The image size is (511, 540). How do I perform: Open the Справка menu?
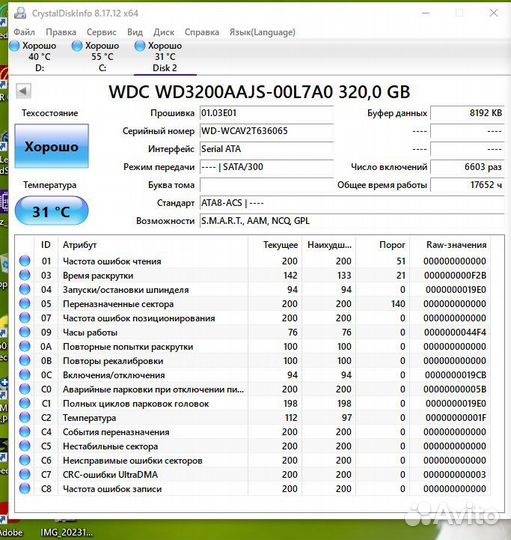coord(202,32)
